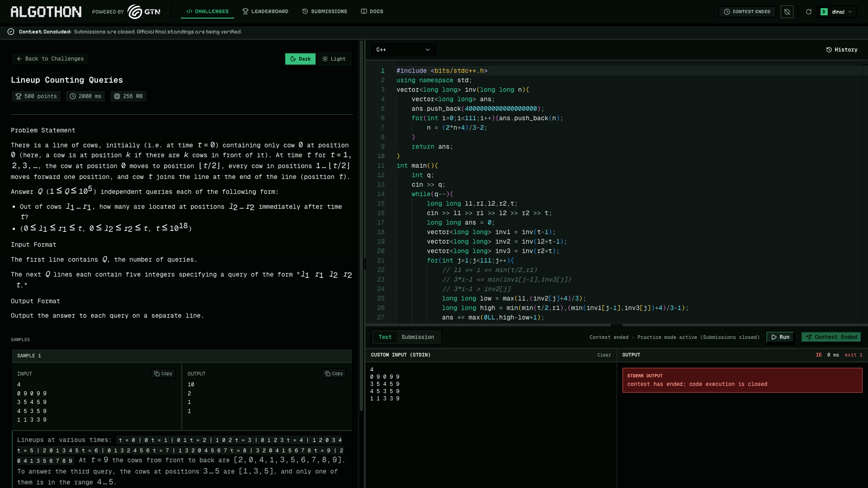Image resolution: width=868 pixels, height=488 pixels.
Task: Clear the custom input
Action: [x=604, y=355]
